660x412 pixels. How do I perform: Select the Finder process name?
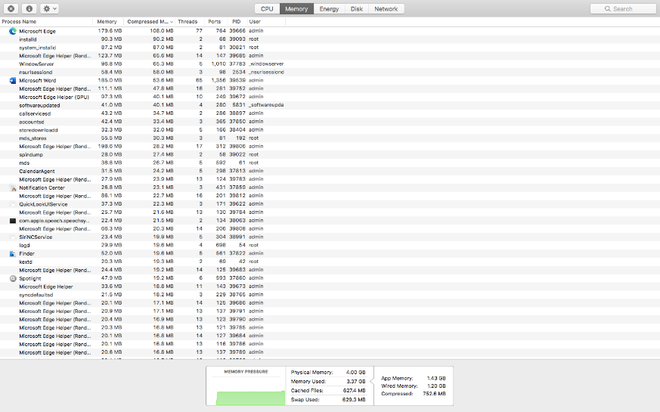point(27,253)
